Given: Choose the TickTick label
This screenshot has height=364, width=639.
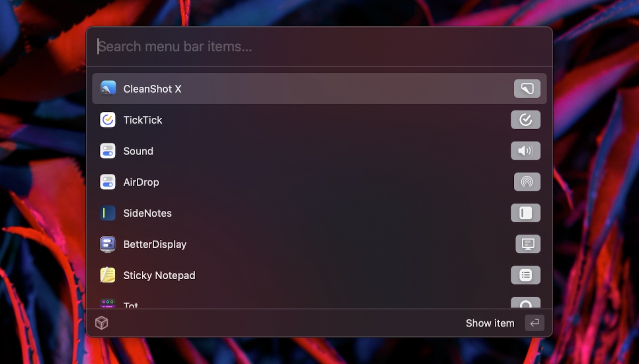Looking at the screenshot, I should click(143, 120).
